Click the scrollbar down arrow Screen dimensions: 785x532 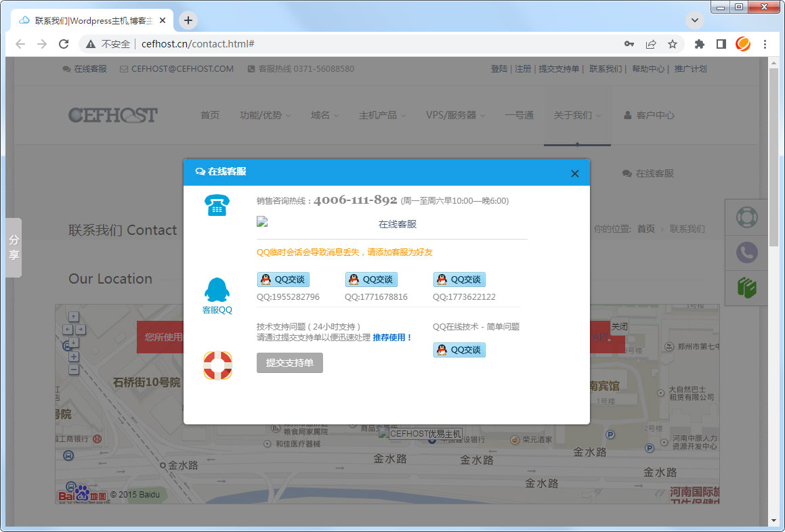(x=773, y=520)
